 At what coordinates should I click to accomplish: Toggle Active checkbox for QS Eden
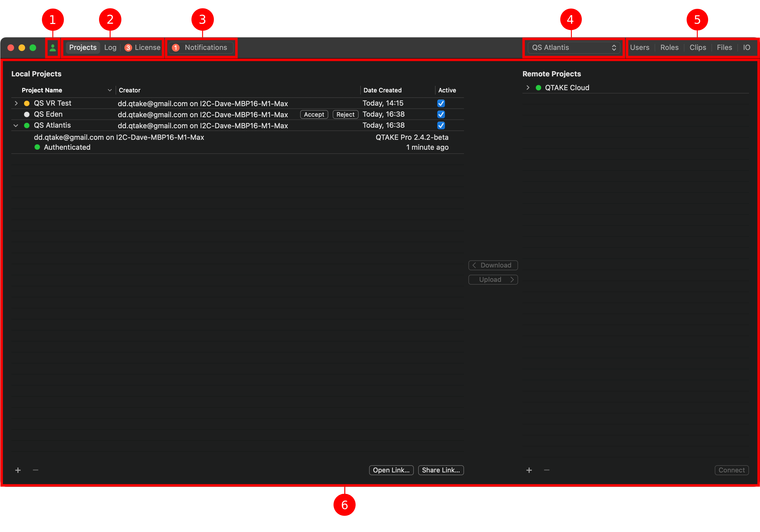click(441, 114)
